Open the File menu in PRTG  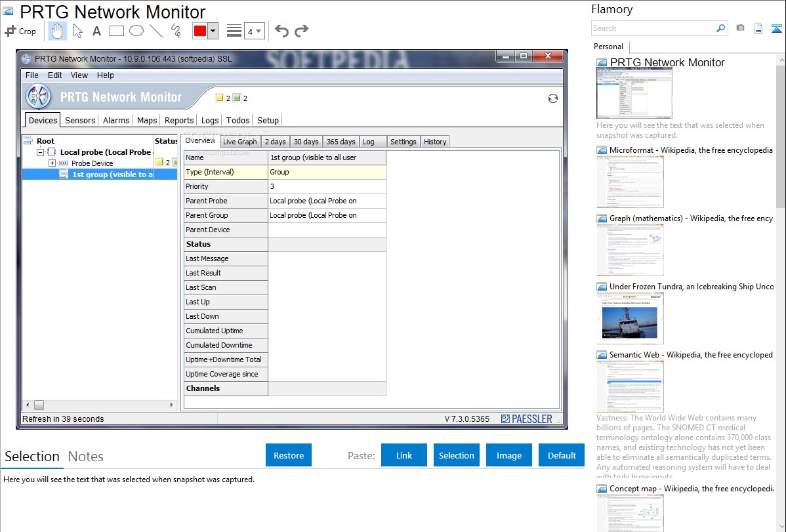pyautogui.click(x=31, y=75)
